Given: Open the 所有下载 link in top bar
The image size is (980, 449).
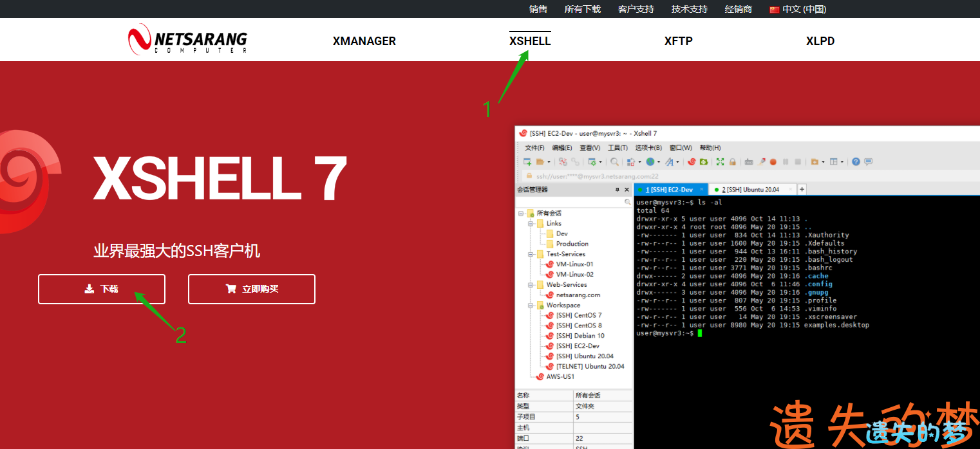Looking at the screenshot, I should point(583,9).
